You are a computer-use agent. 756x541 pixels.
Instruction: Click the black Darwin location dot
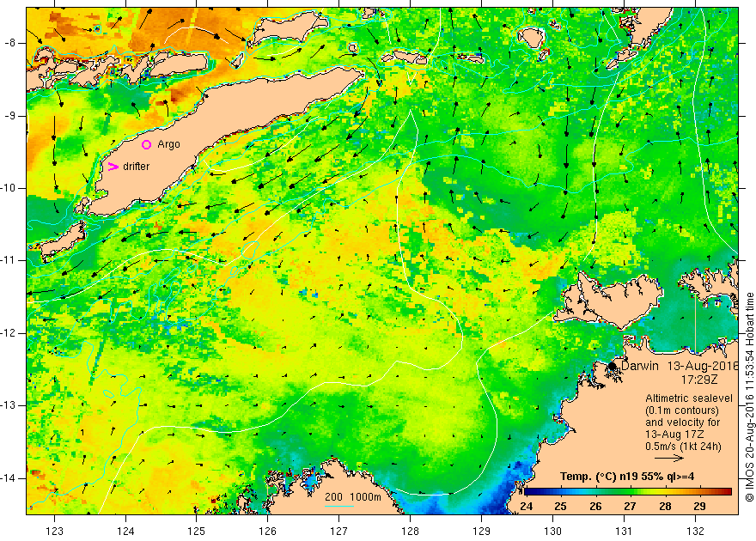coord(613,366)
